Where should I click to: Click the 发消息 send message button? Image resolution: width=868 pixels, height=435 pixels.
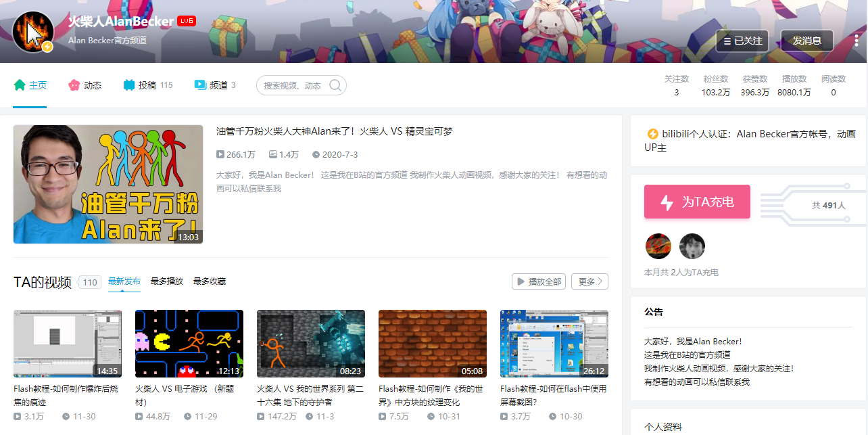point(807,41)
